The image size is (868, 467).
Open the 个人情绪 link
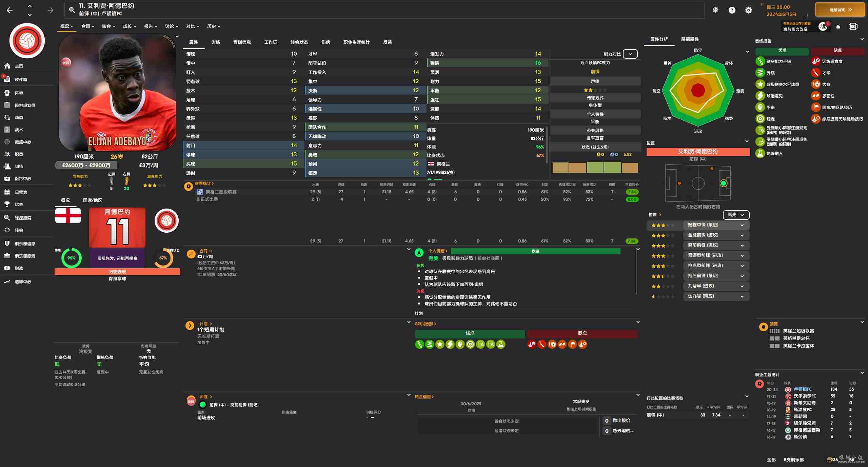(438, 251)
